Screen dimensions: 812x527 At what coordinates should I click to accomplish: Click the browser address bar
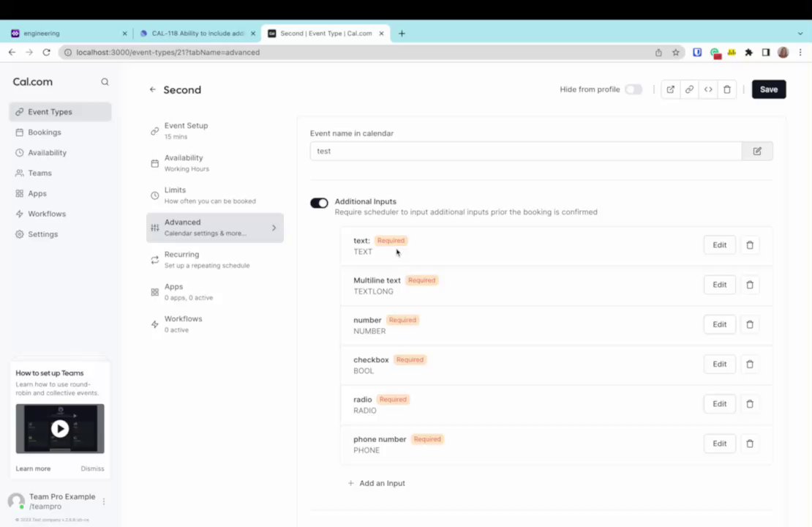(363, 53)
